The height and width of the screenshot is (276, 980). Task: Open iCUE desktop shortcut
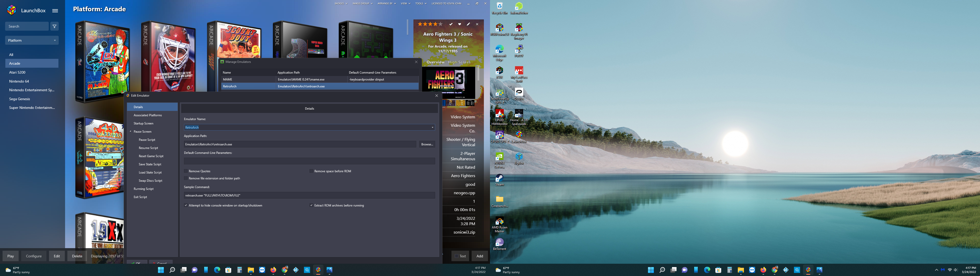click(499, 72)
